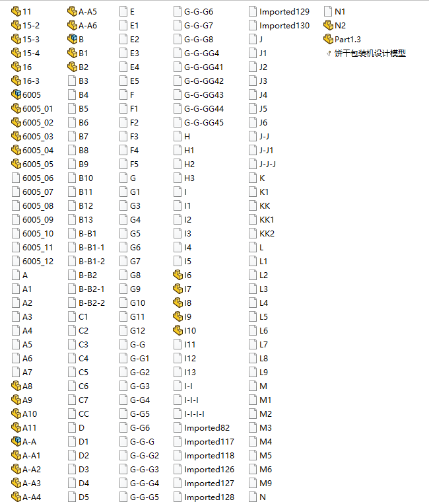
Task: Select the file named I7
Action: pyautogui.click(x=187, y=289)
